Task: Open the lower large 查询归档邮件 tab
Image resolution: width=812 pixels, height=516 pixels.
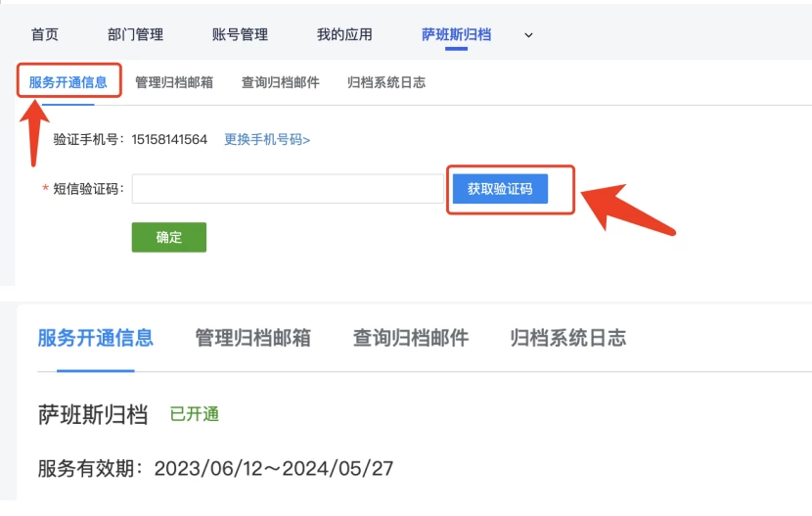Action: coord(411,338)
